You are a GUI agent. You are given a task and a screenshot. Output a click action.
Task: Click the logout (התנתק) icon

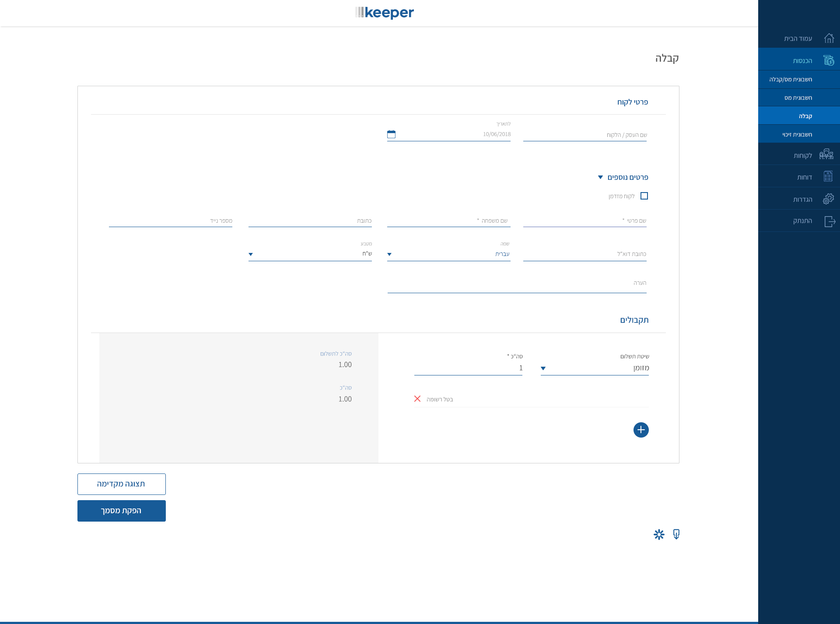tap(829, 221)
